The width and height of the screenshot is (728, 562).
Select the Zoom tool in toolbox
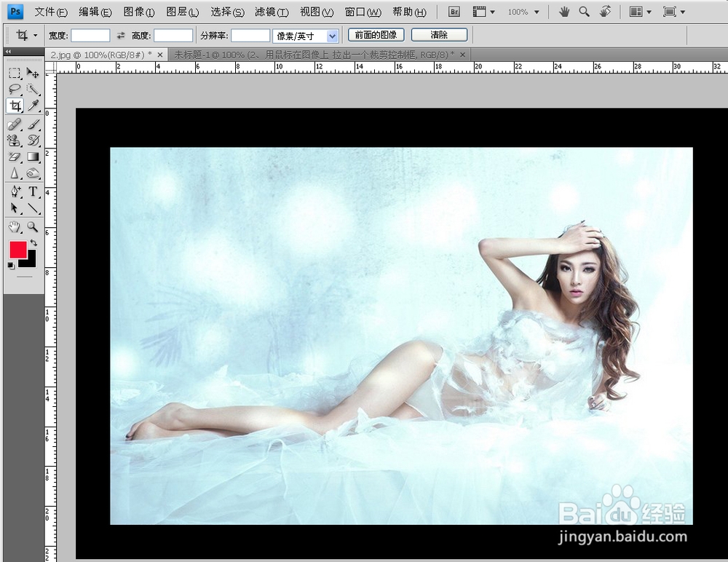pyautogui.click(x=33, y=226)
